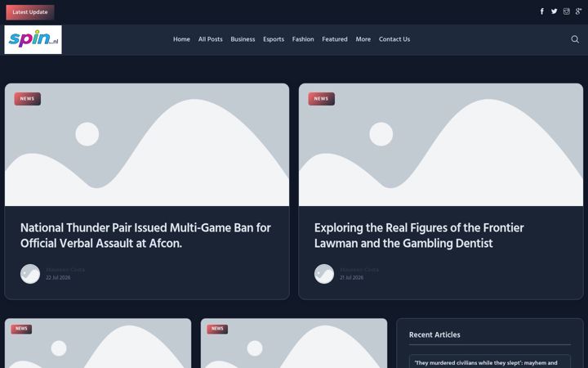The width and height of the screenshot is (588, 368).
Task: Open the Facebook social icon
Action: pyautogui.click(x=542, y=11)
